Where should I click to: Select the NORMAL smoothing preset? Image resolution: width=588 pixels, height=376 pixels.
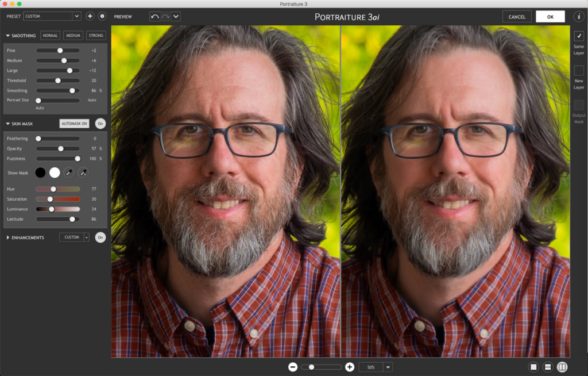[50, 35]
